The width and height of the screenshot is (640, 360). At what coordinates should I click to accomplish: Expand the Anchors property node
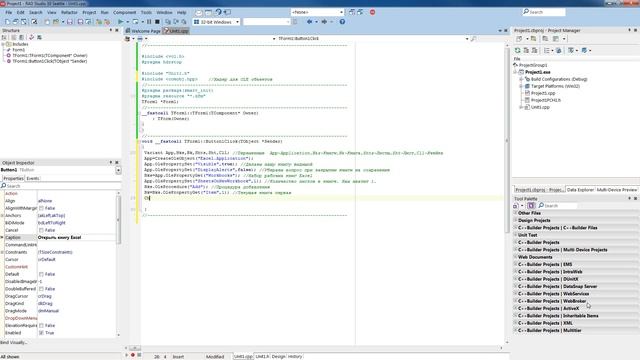pos(2,216)
